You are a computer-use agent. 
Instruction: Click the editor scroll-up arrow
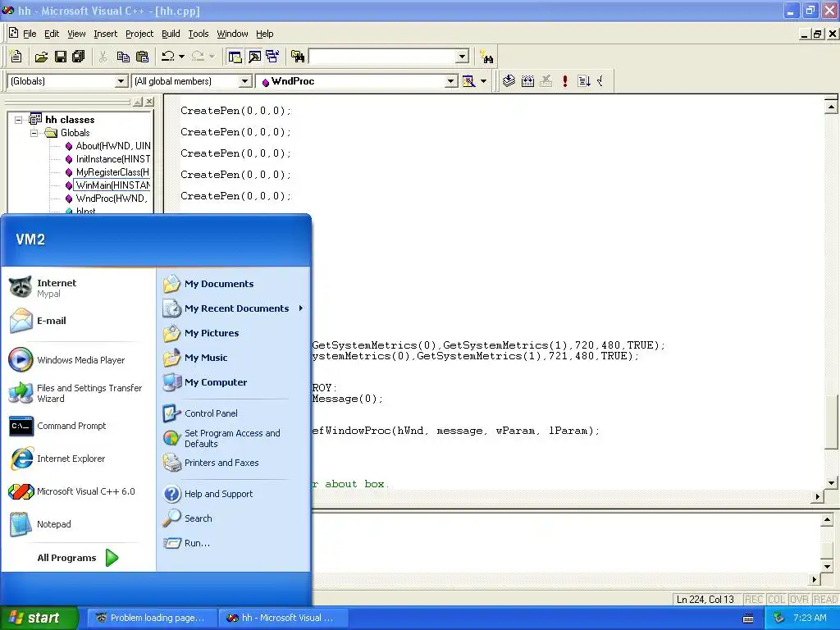(x=831, y=107)
